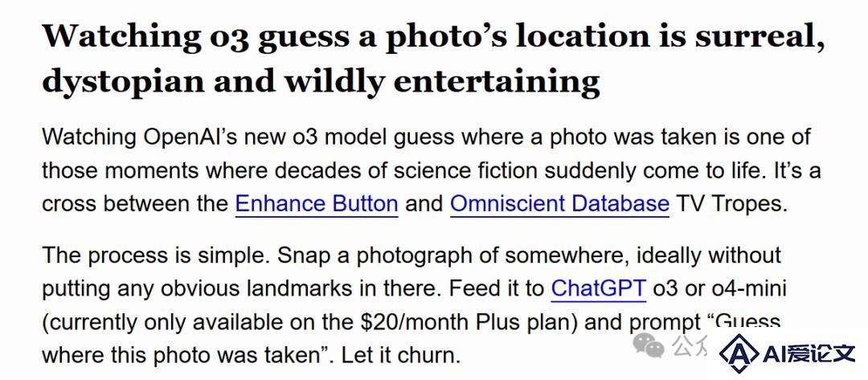Viewport: 868px width, 380px height.
Task: Click the AI爱论文 diamond logo icon
Action: pos(739,353)
